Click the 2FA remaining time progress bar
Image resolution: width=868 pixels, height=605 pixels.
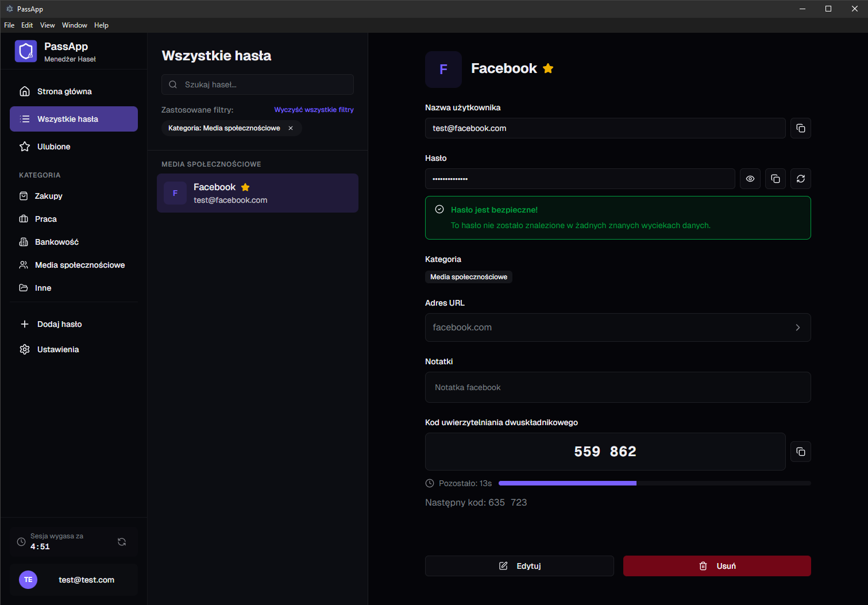(654, 483)
